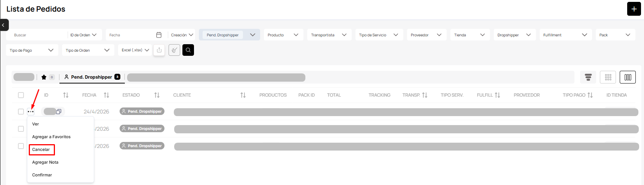Sort by TRANSP. column arrows
This screenshot has width=644, height=185.
tap(425, 95)
